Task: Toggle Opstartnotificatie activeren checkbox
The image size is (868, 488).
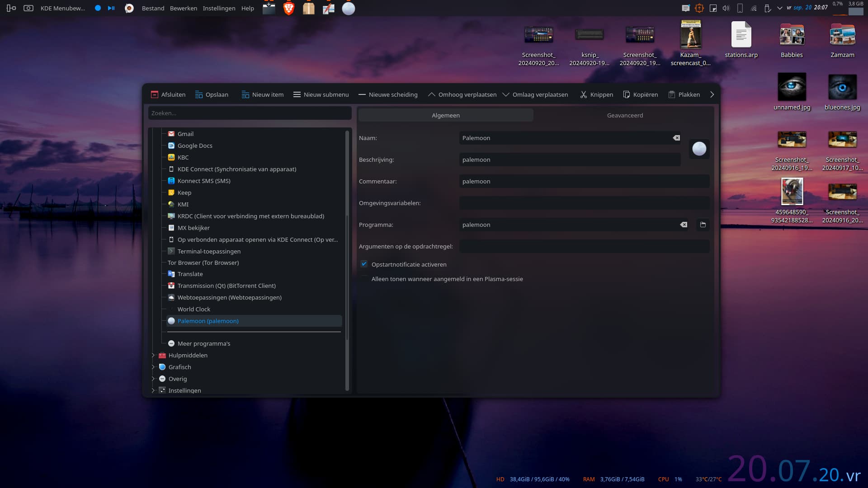Action: (x=364, y=264)
